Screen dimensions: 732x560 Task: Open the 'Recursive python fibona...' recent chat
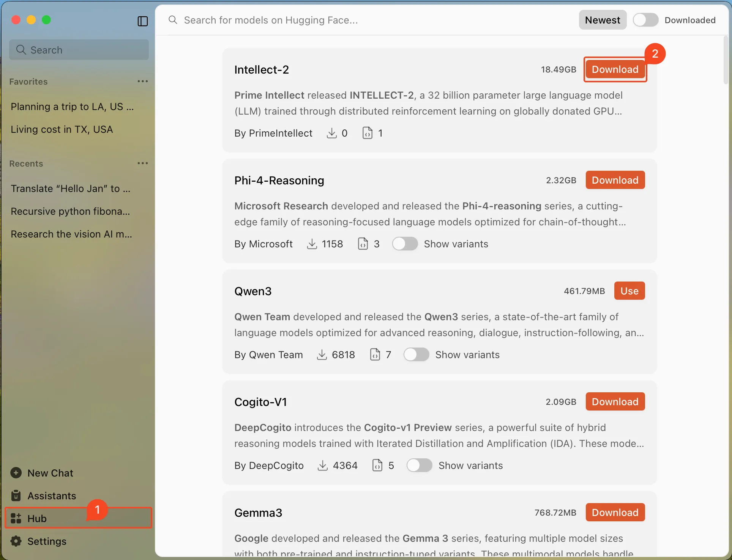(x=70, y=211)
